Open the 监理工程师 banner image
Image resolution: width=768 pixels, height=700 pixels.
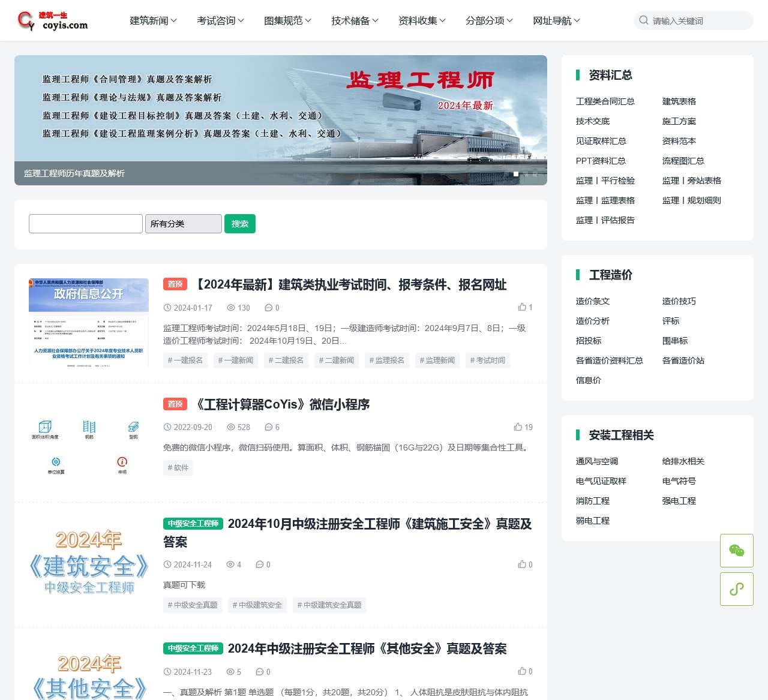tap(281, 120)
